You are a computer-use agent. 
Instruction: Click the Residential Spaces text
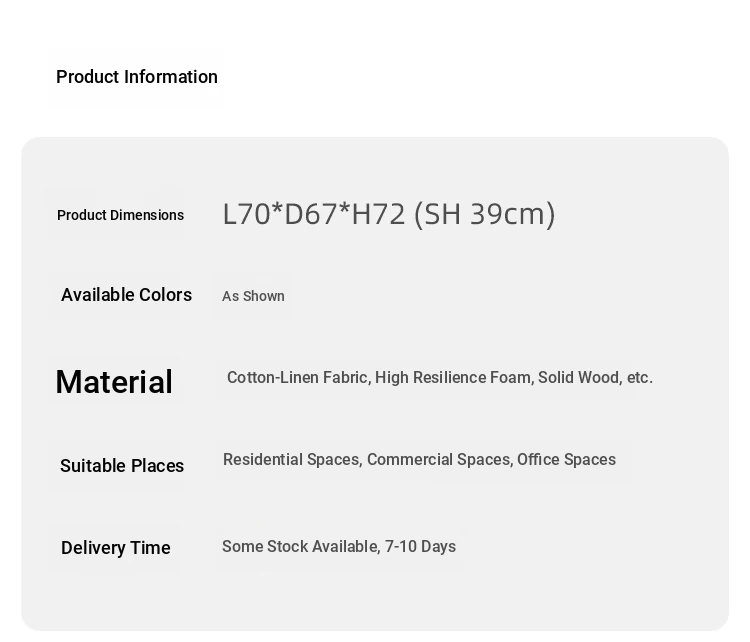(x=291, y=459)
